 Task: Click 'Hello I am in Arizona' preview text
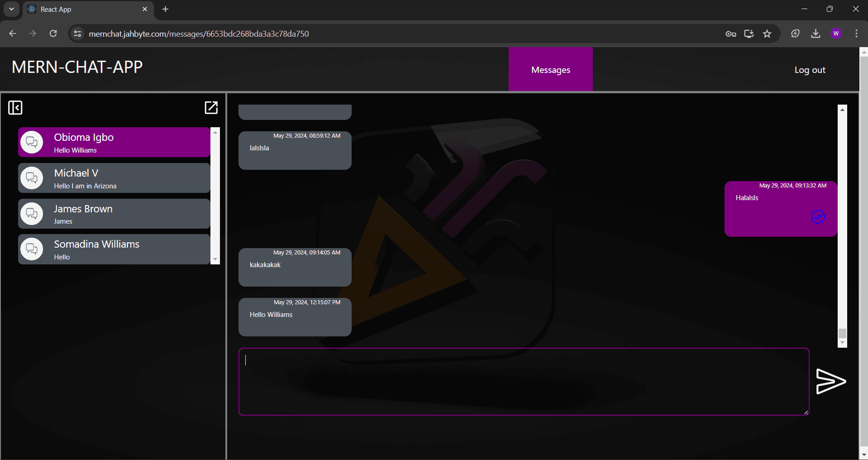[x=85, y=186]
